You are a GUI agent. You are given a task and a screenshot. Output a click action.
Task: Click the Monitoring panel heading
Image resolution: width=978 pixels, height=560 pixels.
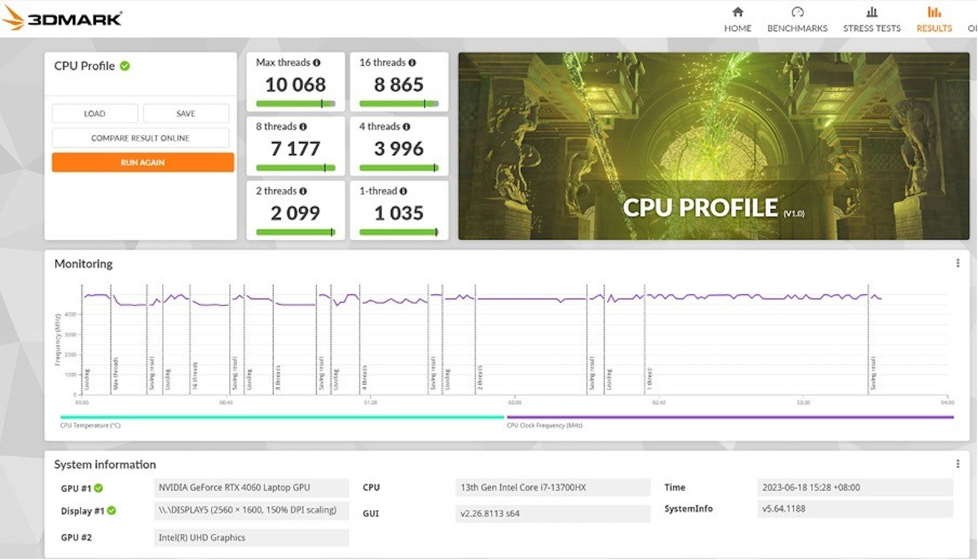(84, 264)
